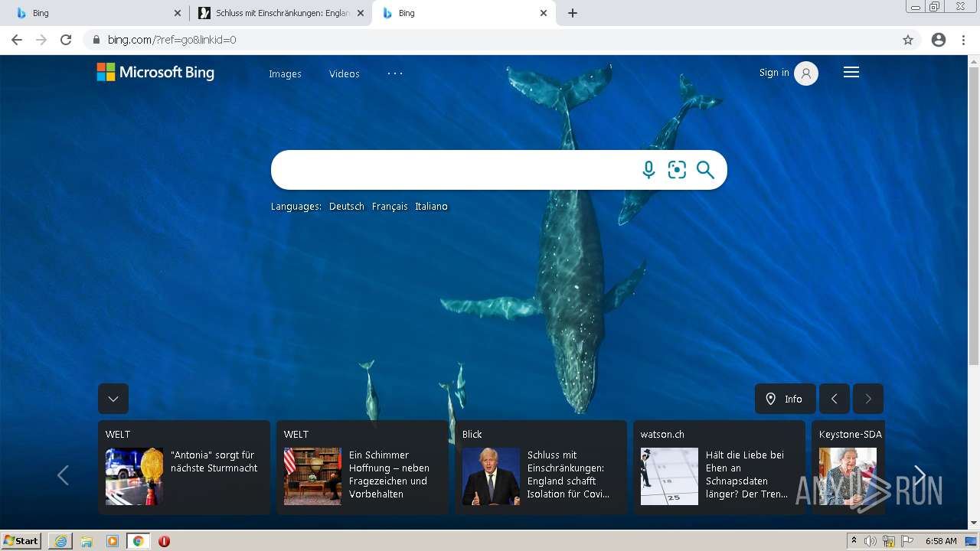Screen dimensions: 980x551
Task: Click the microphone voice search icon
Action: point(648,170)
